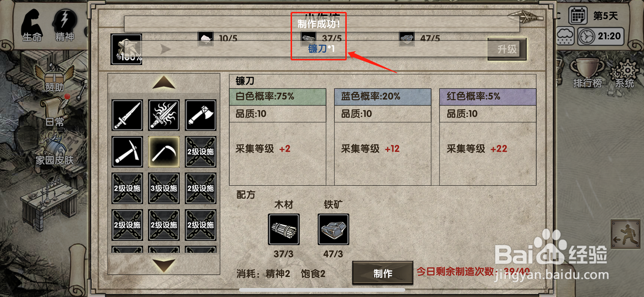Open the 家园皮肤 home skin menu
This screenshot has width=644, height=297.
[55, 148]
